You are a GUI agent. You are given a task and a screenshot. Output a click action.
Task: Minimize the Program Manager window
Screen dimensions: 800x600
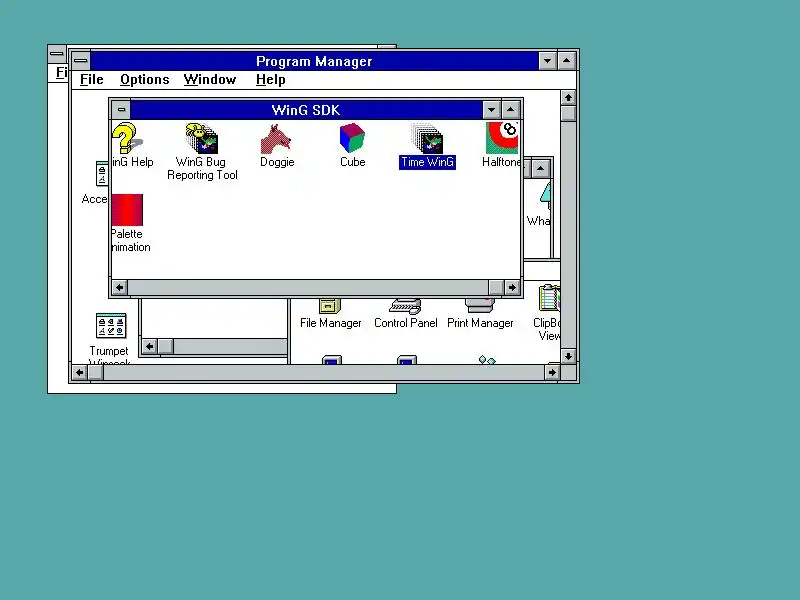tap(547, 61)
